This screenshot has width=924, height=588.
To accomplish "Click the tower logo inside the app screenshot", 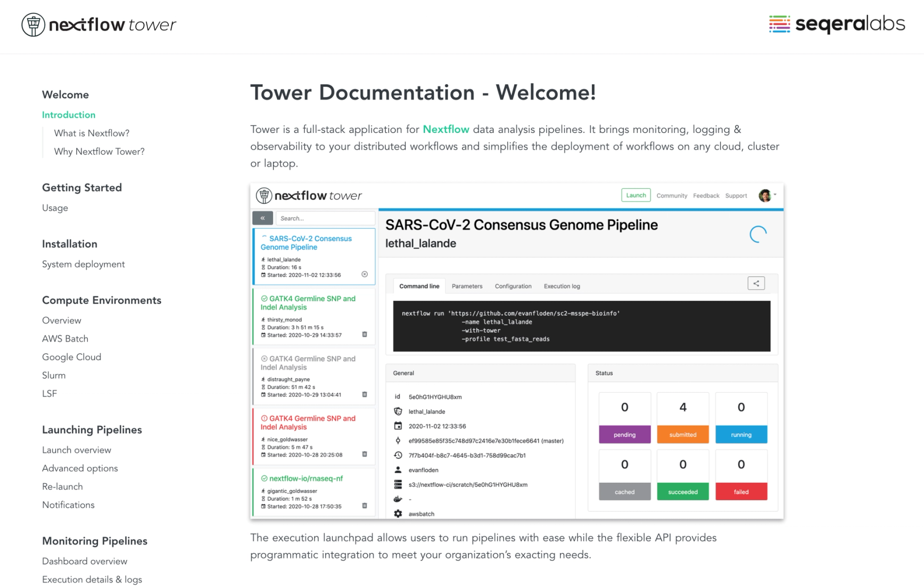I will (309, 196).
